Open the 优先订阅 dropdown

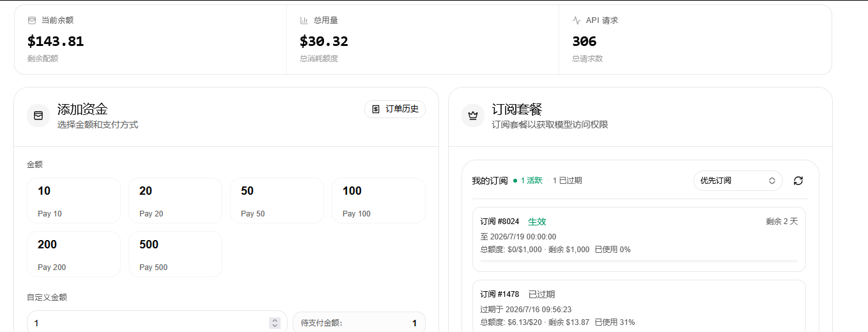pos(738,181)
